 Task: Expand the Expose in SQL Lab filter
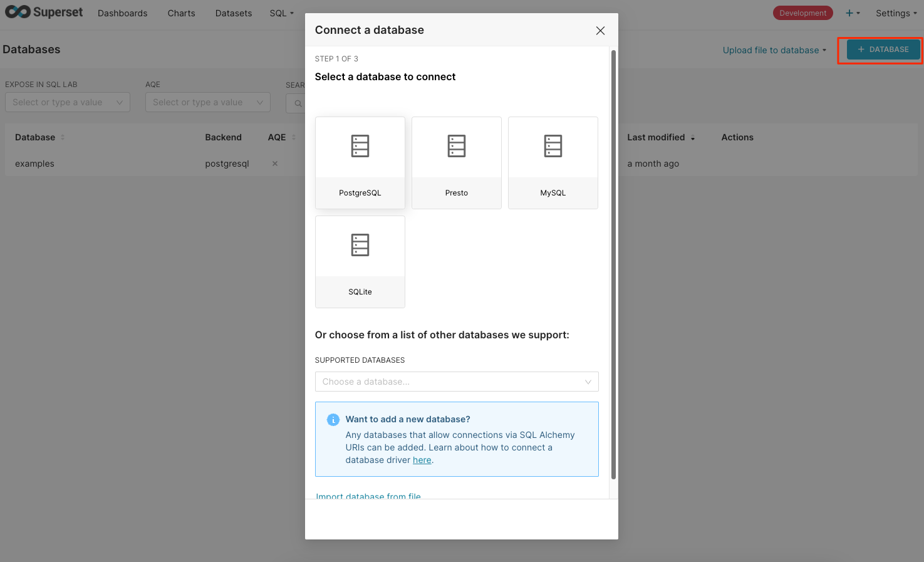coord(67,102)
